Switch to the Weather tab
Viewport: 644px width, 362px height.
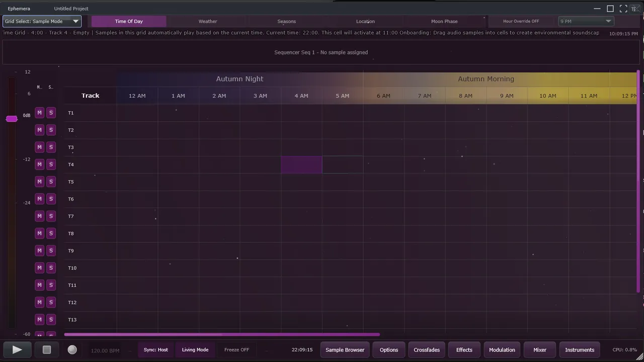click(x=208, y=21)
